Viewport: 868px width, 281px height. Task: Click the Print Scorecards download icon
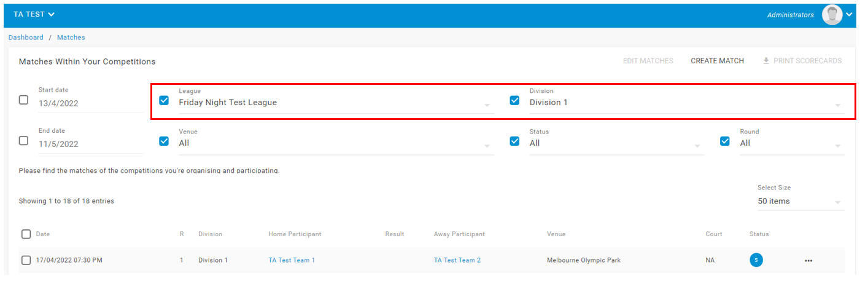coord(766,61)
